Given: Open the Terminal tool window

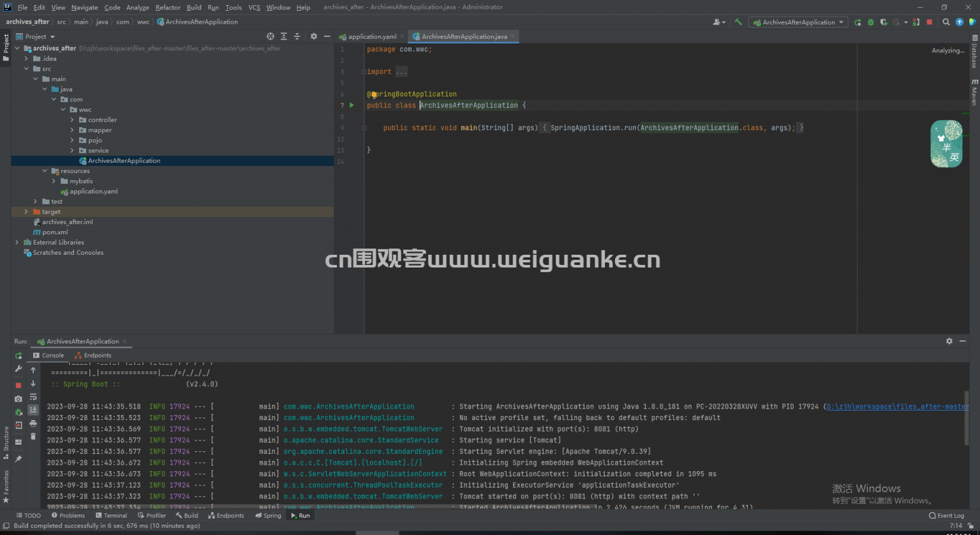Looking at the screenshot, I should tap(112, 515).
